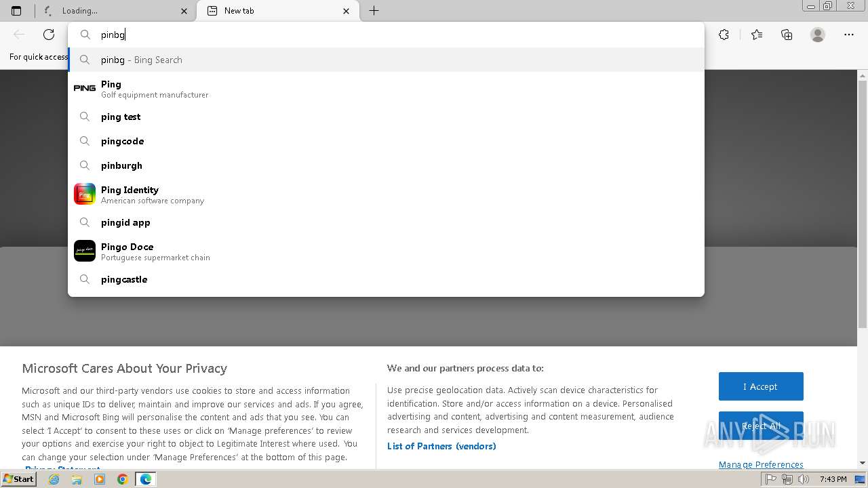Click the I Accept button
The width and height of the screenshot is (868, 488).
point(761,386)
